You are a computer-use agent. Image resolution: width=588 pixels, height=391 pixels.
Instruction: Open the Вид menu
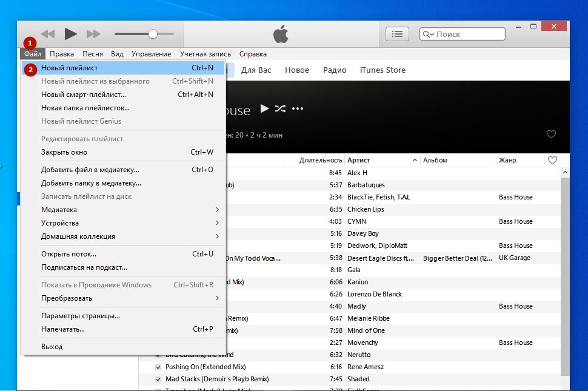(117, 53)
